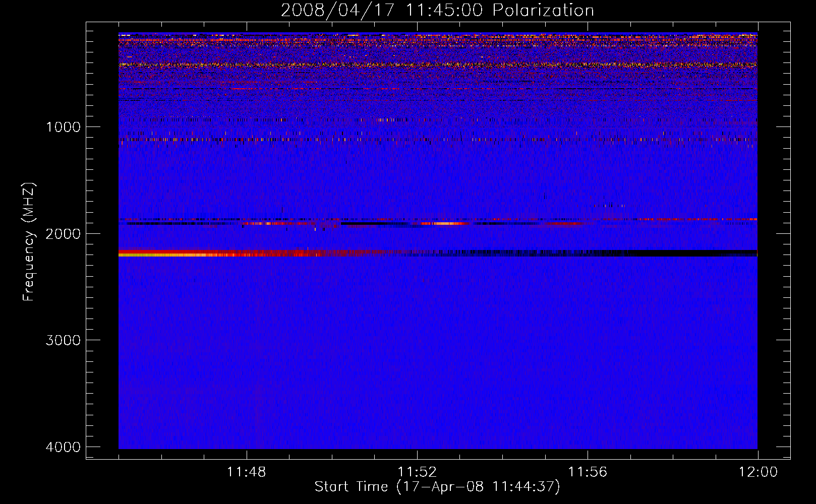The width and height of the screenshot is (816, 504).
Task: Select the 11:56 time tick label
Action: [x=588, y=472]
